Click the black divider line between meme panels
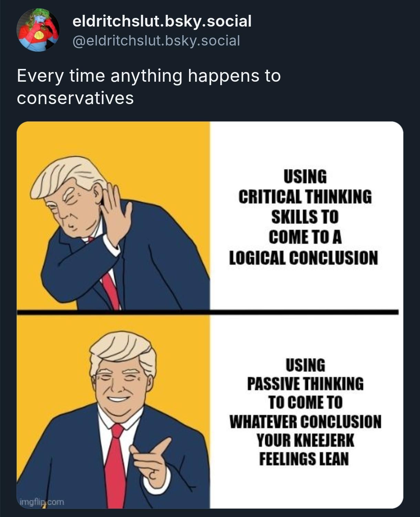The height and width of the screenshot is (517, 420). (208, 312)
